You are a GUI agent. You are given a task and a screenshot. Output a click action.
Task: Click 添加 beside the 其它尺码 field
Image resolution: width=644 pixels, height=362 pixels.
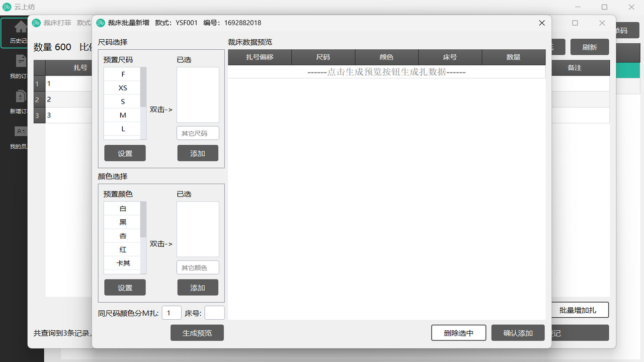pos(198,153)
